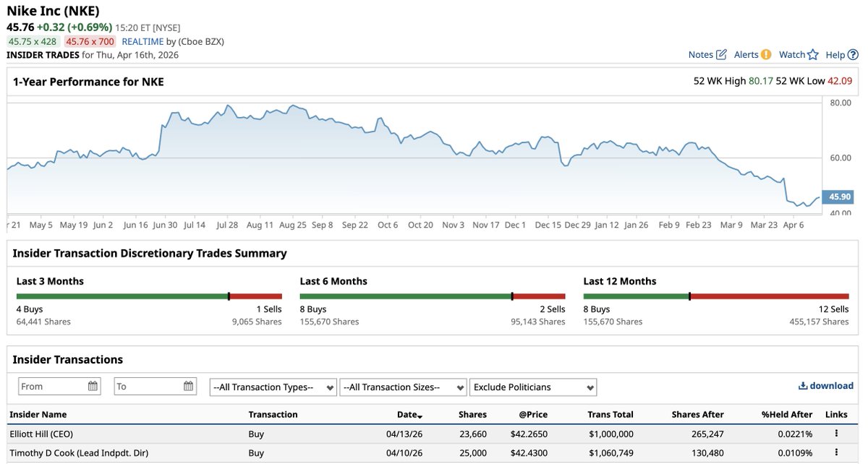Click the $42.4300 price cell
Image resolution: width=868 pixels, height=464 pixels.
point(528,453)
